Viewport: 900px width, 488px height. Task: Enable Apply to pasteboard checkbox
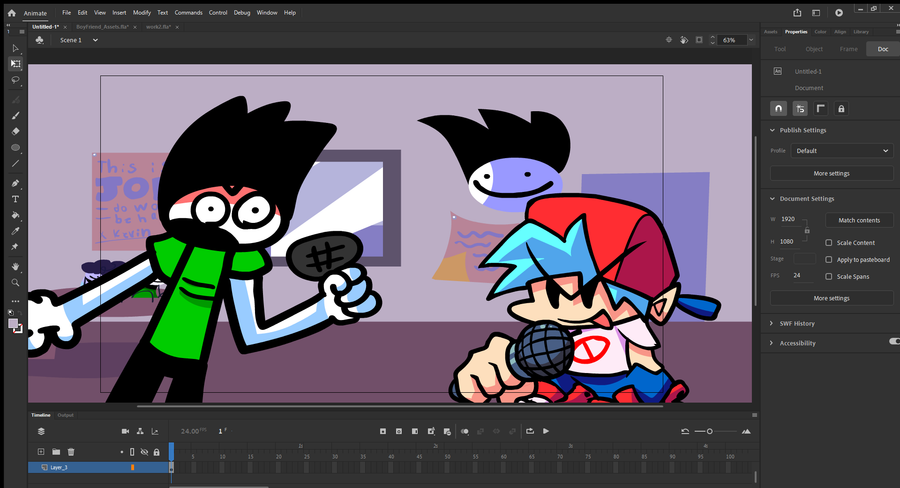(828, 260)
